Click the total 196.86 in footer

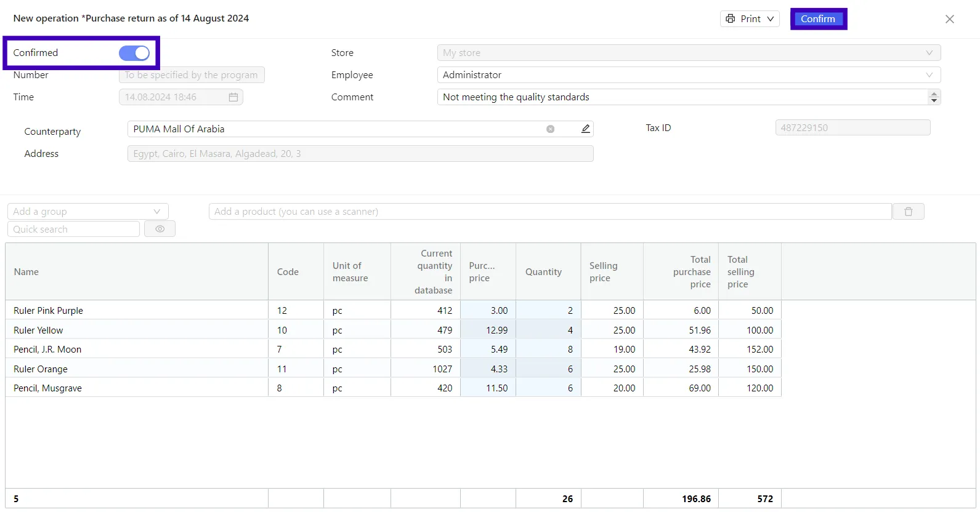696,499
